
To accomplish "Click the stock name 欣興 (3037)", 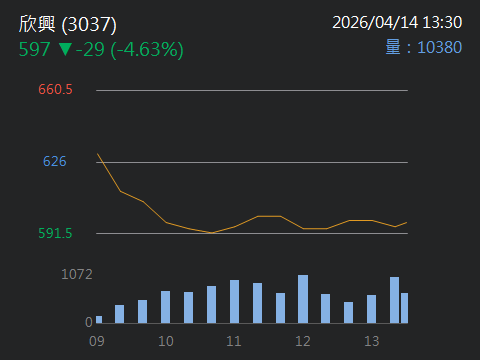I will [68, 24].
